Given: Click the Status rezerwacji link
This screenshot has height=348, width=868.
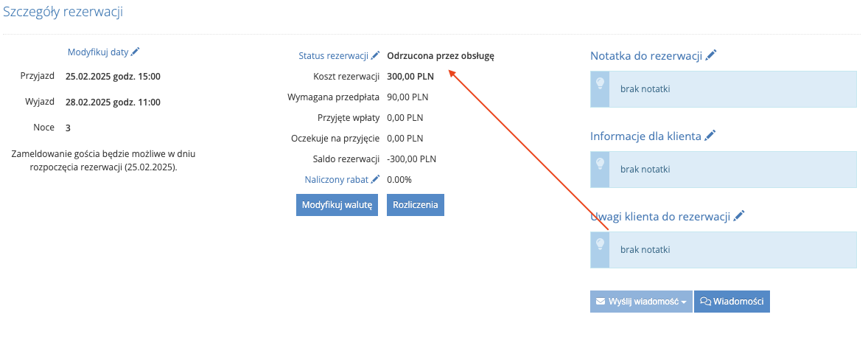Looking at the screenshot, I should pyautogui.click(x=334, y=55).
